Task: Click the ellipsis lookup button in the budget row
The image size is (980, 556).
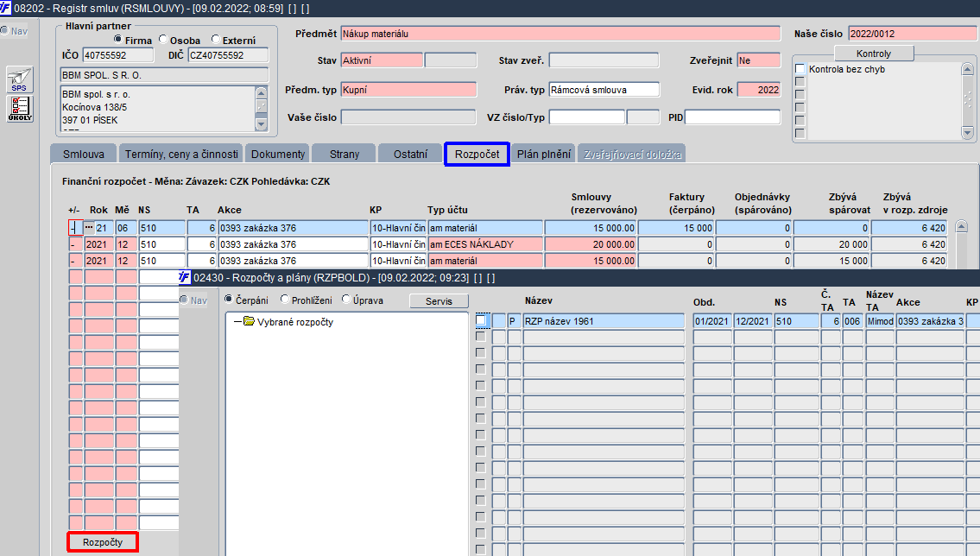Action: tap(90, 227)
